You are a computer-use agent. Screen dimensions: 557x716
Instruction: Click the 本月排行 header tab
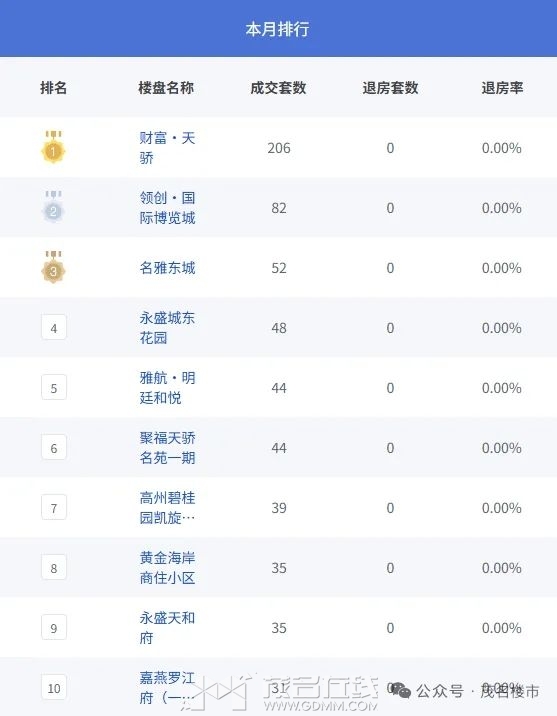tap(278, 29)
